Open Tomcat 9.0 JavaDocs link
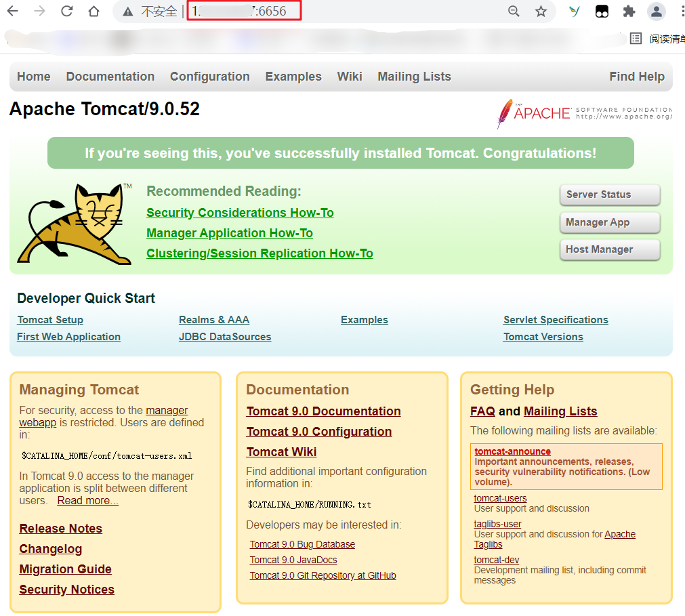 pos(293,560)
